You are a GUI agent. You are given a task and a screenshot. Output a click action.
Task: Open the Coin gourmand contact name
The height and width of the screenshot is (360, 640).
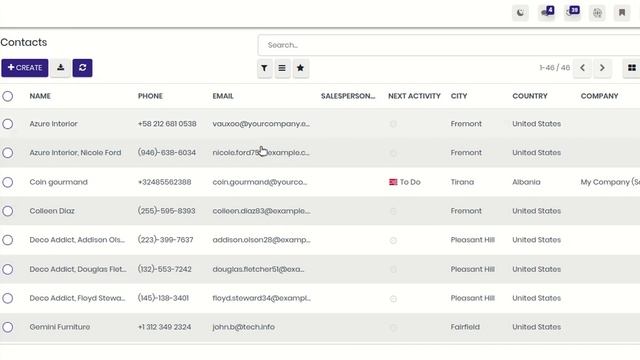pos(58,182)
